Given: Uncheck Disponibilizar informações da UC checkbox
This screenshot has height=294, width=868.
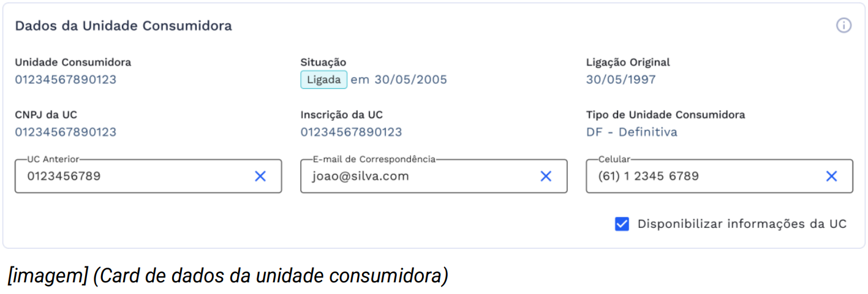Looking at the screenshot, I should coord(622,224).
